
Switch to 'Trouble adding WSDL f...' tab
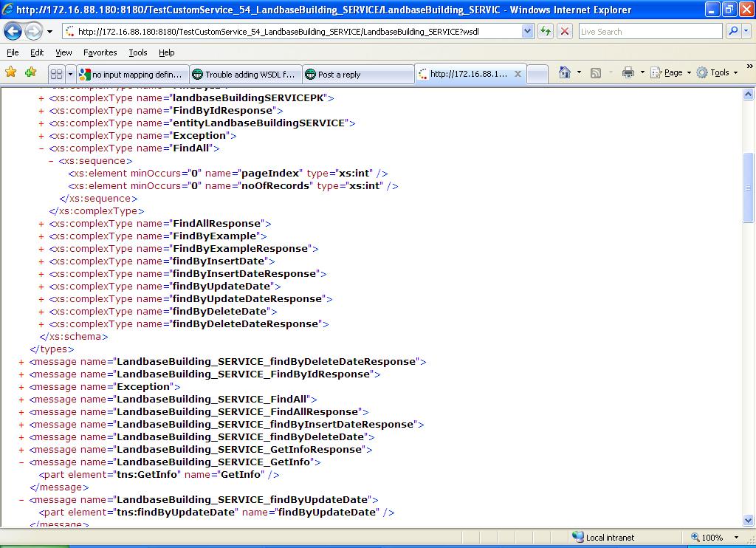(246, 75)
